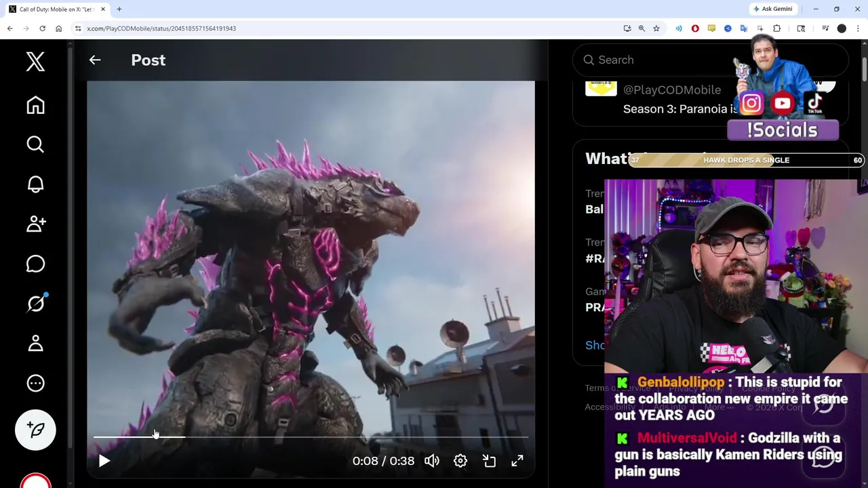Open More options circle in sidebar

pos(35,383)
